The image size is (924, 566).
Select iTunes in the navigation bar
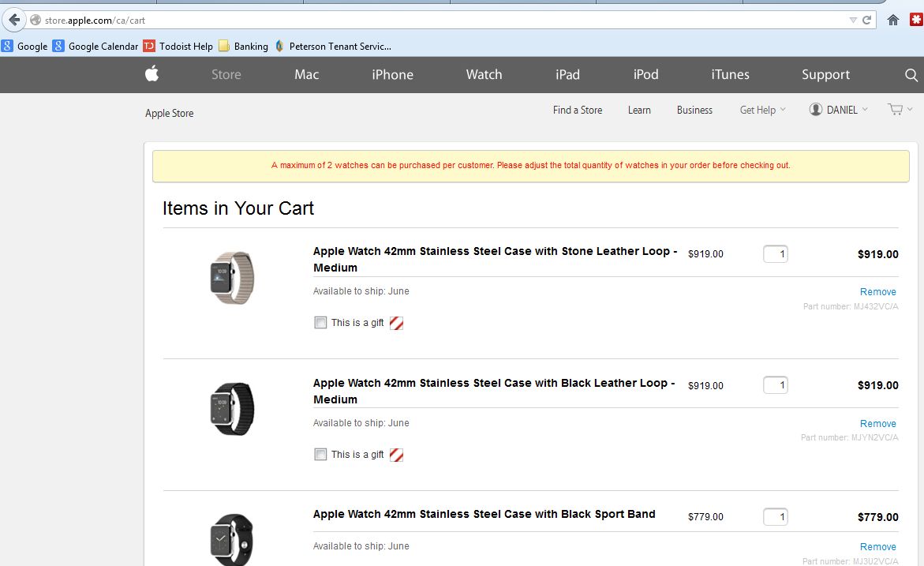click(730, 74)
